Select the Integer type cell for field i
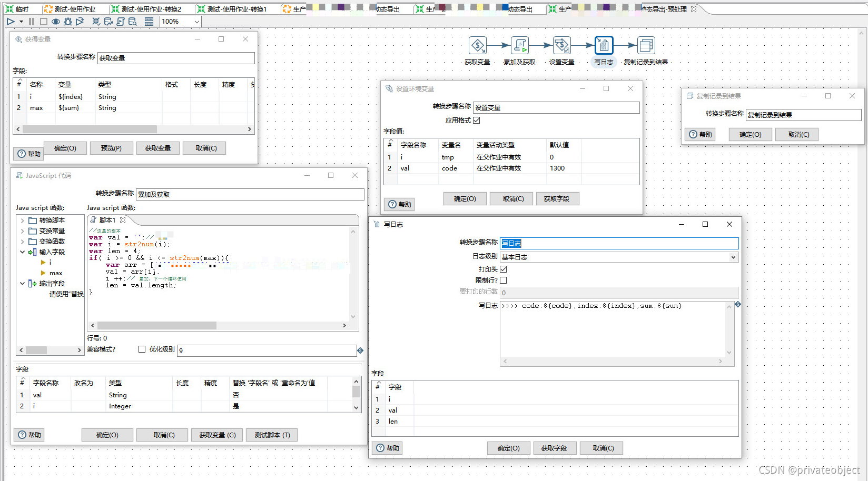Viewport: 868px width, 481px height. pos(120,406)
